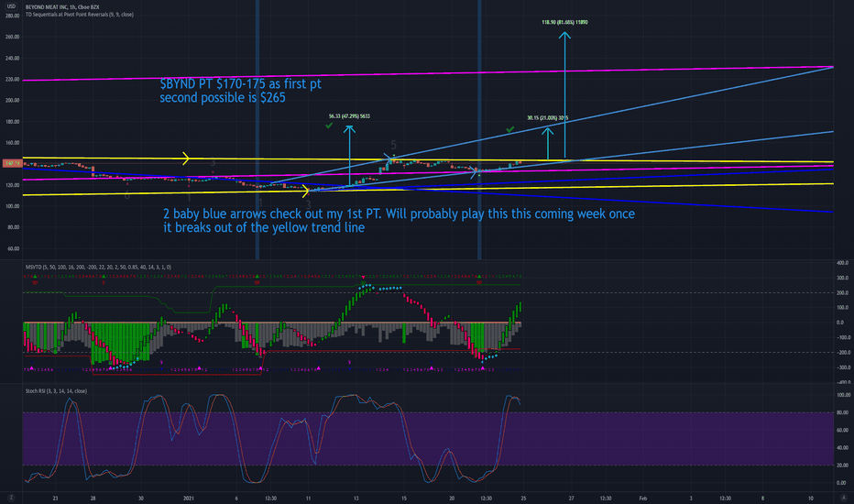Click the 160.00 price axis label

pos(13,143)
